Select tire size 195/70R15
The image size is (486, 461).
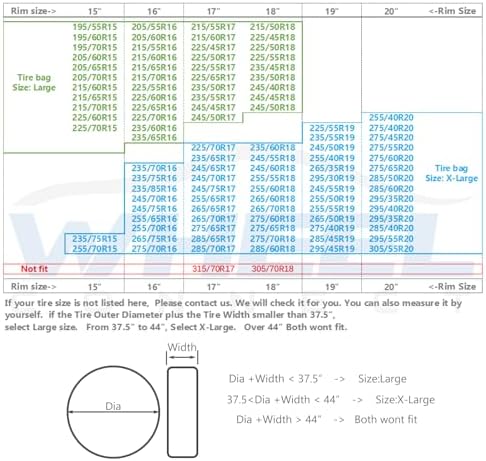point(95,47)
